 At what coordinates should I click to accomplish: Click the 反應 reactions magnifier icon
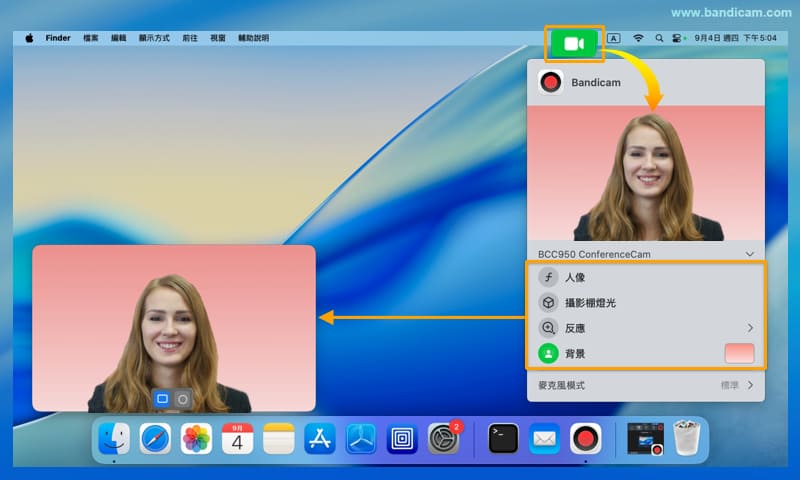(548, 328)
